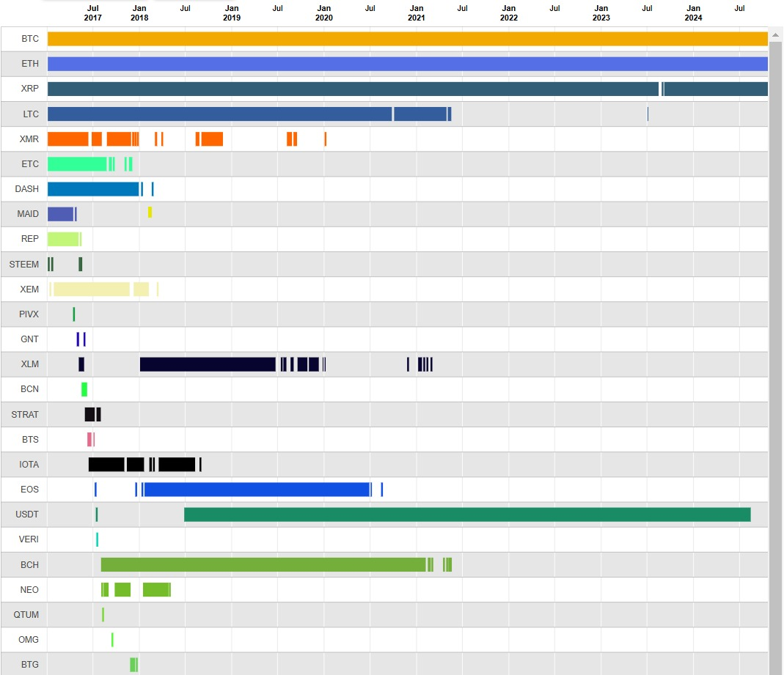Click the long XRP bar before mid-2023

353,89
